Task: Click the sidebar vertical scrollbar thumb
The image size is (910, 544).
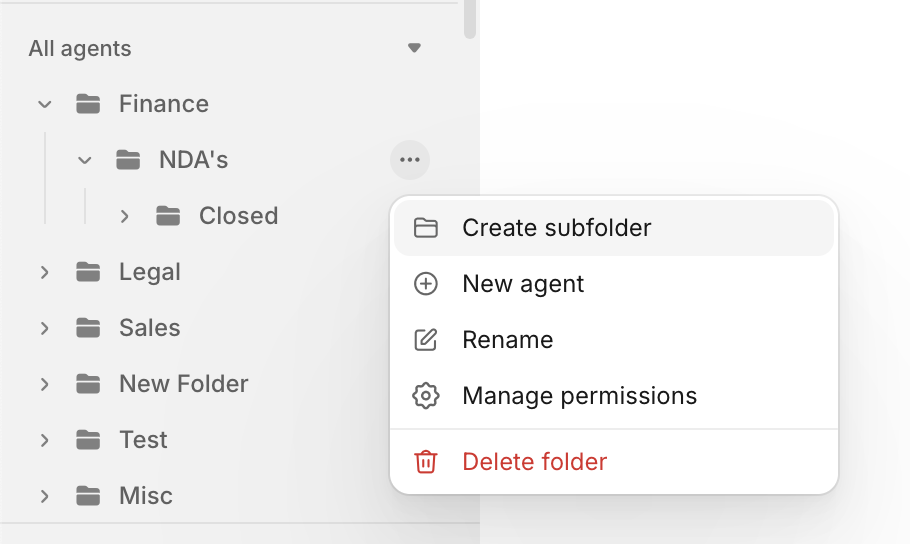Action: (470, 19)
